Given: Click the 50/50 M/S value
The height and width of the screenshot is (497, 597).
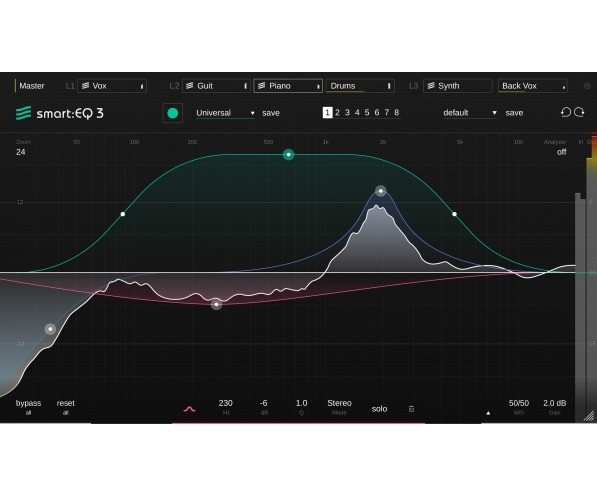Looking at the screenshot, I should (x=519, y=403).
